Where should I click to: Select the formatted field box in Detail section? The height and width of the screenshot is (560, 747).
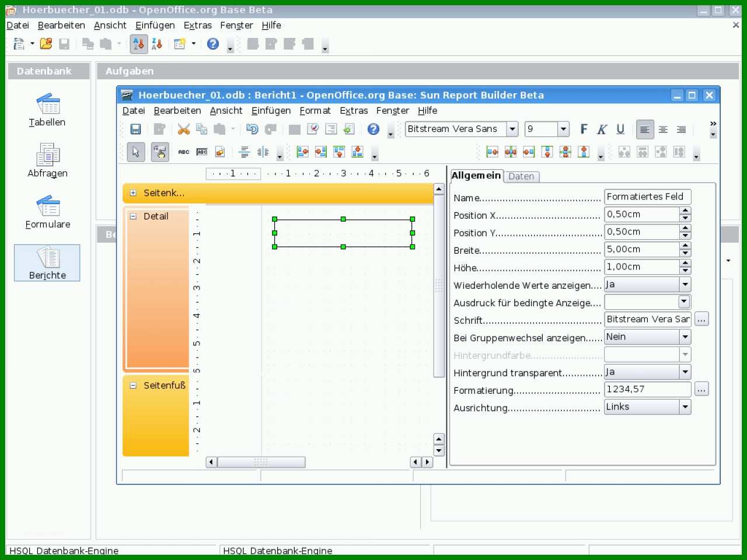coord(343,233)
